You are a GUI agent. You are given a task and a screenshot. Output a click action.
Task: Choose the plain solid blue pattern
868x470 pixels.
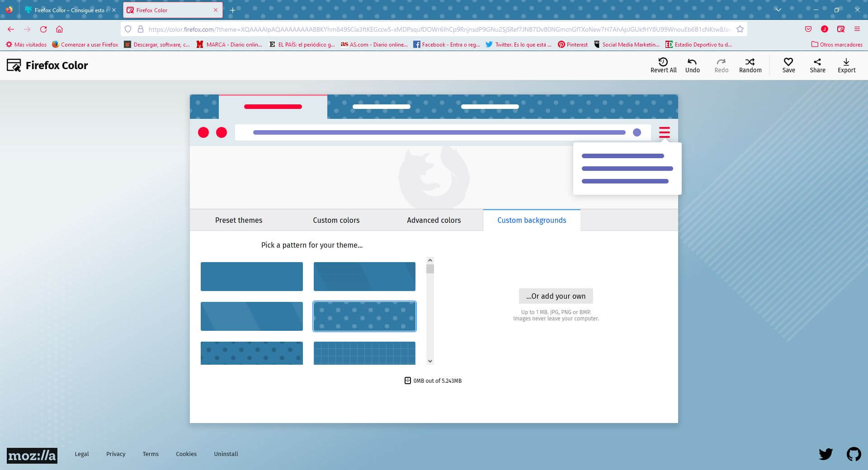pyautogui.click(x=252, y=277)
